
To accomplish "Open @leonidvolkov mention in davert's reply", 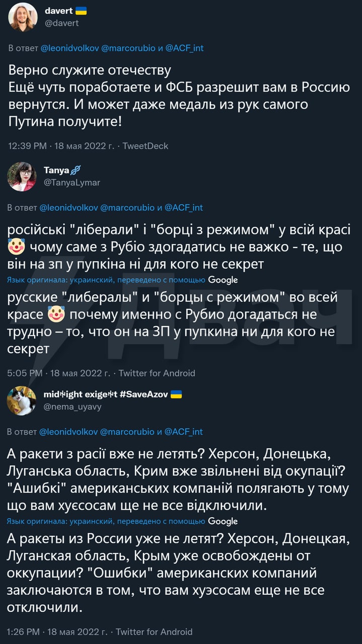I will coord(69,48).
